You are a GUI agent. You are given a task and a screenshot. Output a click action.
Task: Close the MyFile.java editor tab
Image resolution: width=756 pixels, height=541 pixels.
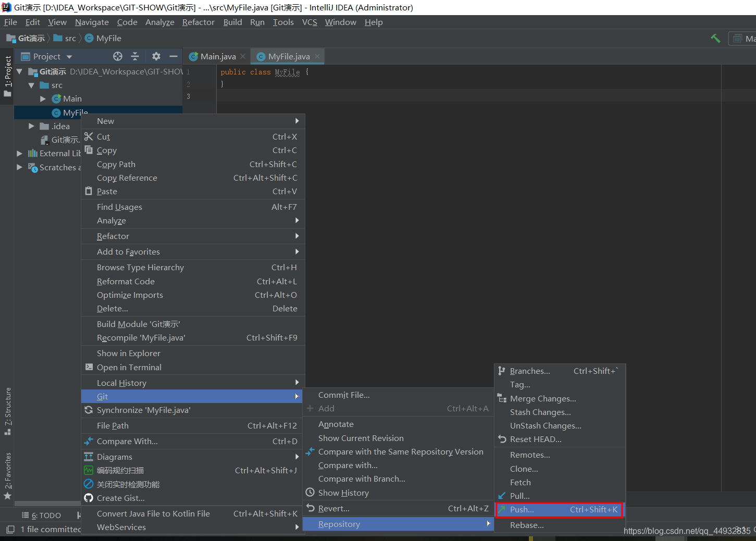(317, 56)
